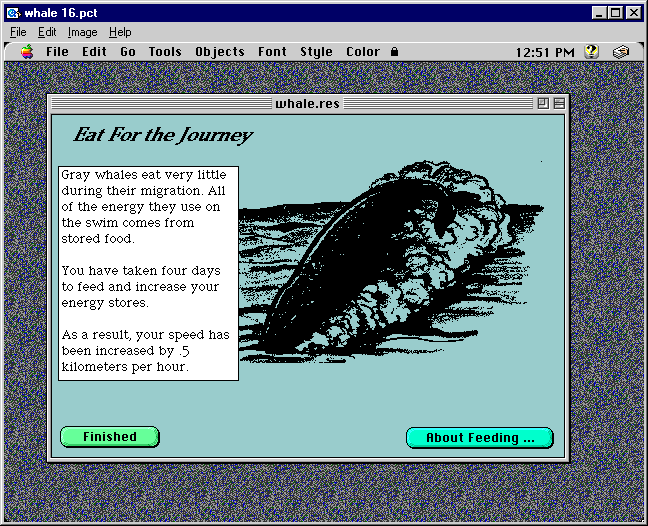Open the Tools menu
The height and width of the screenshot is (526, 648).
(x=165, y=52)
